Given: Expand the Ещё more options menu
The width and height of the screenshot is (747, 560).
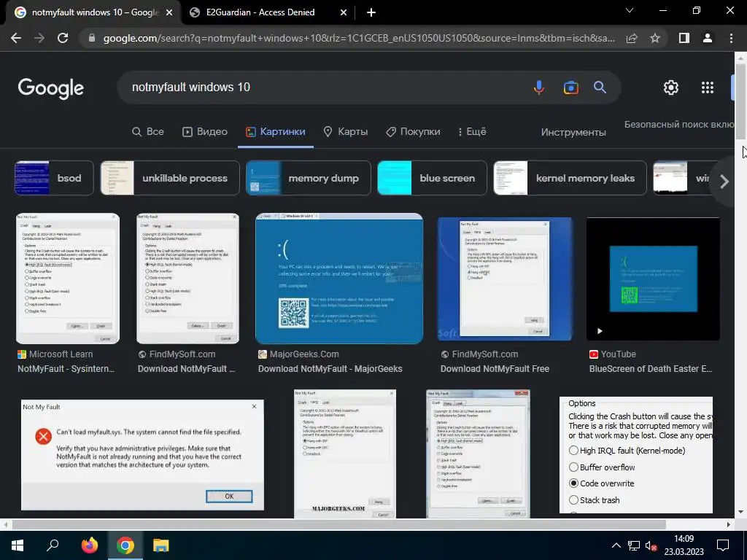Looking at the screenshot, I should [x=472, y=132].
